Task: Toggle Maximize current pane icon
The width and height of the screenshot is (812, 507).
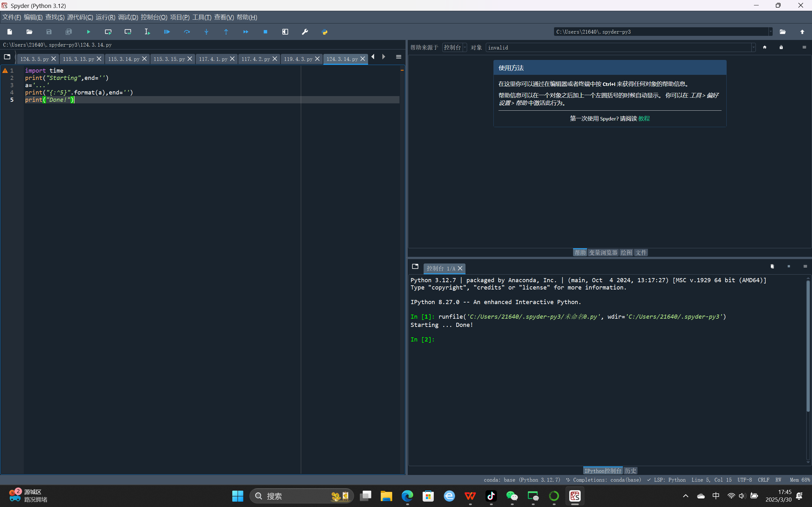Action: point(285,32)
